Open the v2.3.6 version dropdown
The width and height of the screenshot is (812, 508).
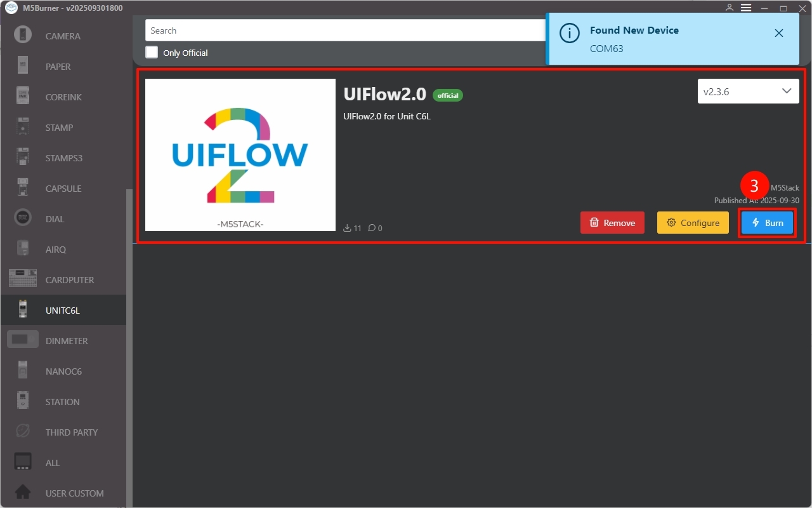(x=748, y=91)
